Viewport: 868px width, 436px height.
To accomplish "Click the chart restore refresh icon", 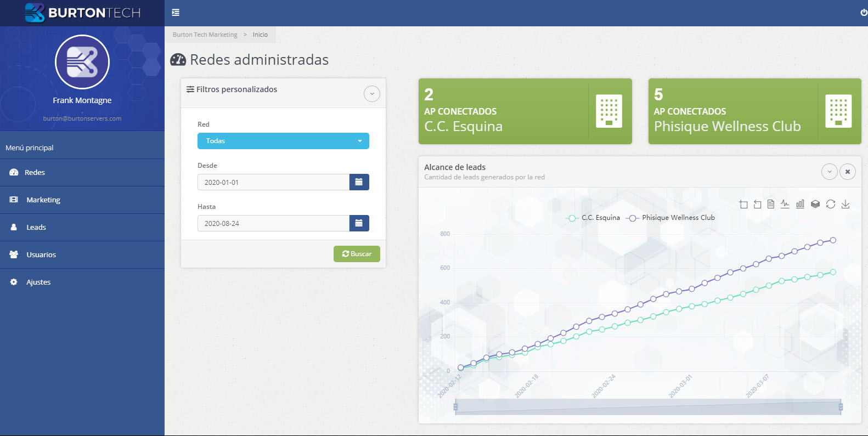I will point(831,205).
